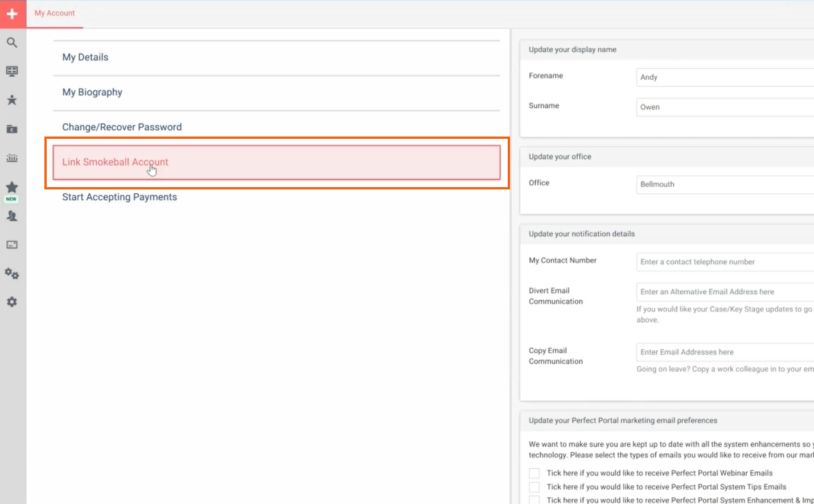
Task: Open the bar chart reports icon
Action: 12,158
